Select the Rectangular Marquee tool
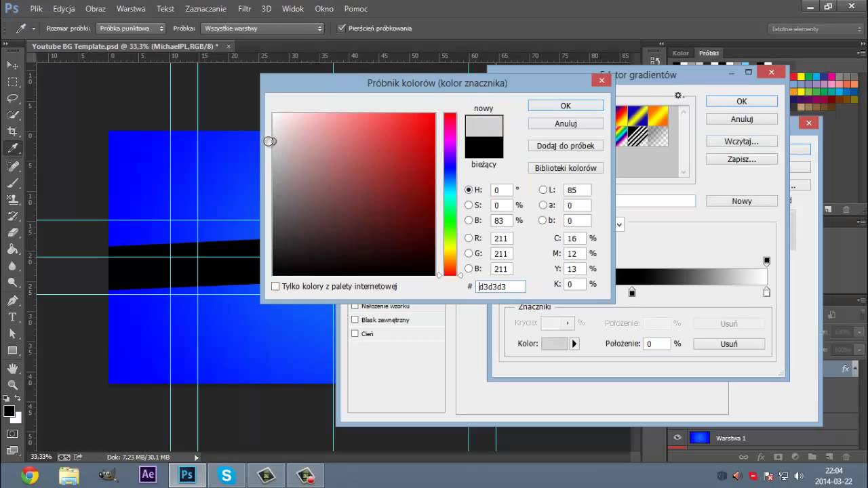This screenshot has height=488, width=868. point(12,82)
